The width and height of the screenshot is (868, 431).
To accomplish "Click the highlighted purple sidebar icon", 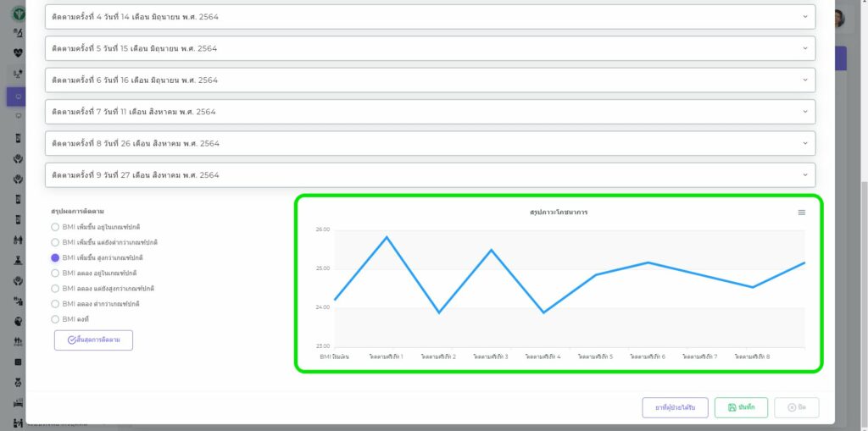I will [18, 97].
